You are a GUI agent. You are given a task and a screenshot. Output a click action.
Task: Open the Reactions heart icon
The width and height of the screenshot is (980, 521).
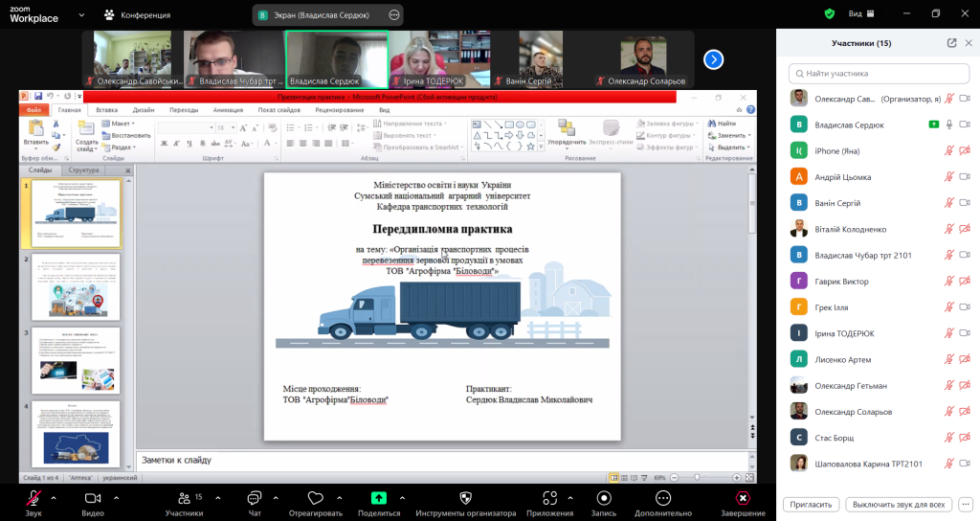pyautogui.click(x=318, y=498)
